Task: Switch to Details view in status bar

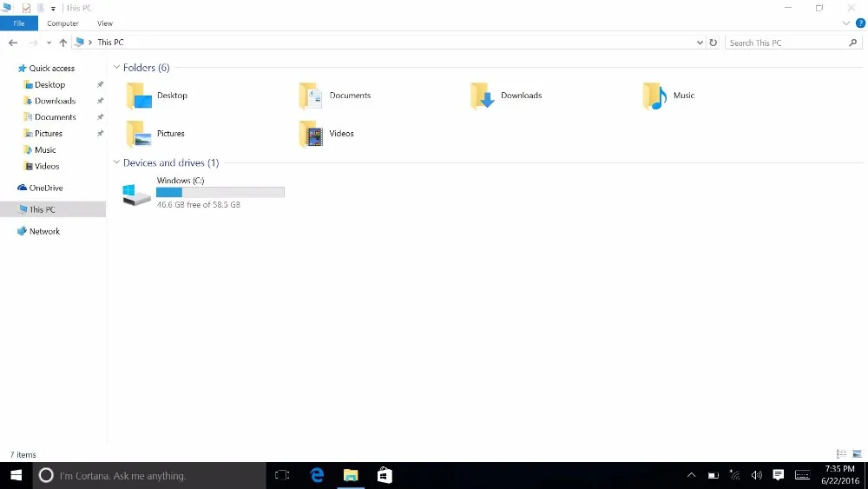Action: pos(841,453)
